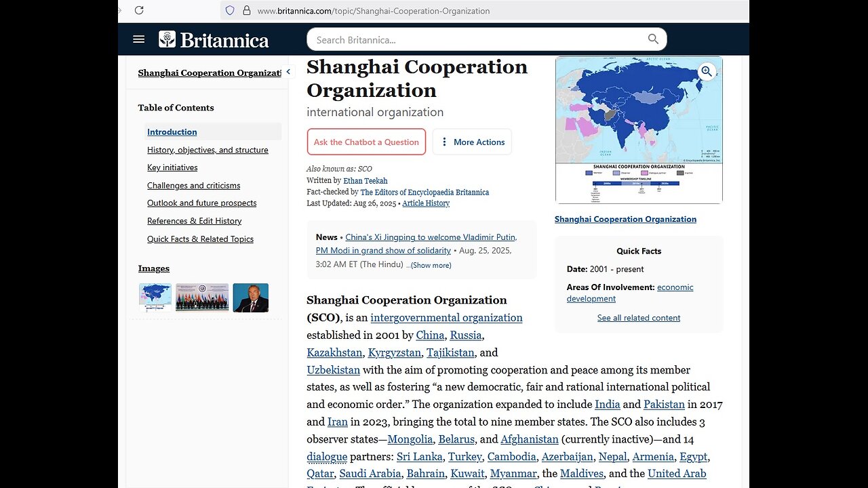Open the Turkey link
868x488 pixels.
coord(465,457)
